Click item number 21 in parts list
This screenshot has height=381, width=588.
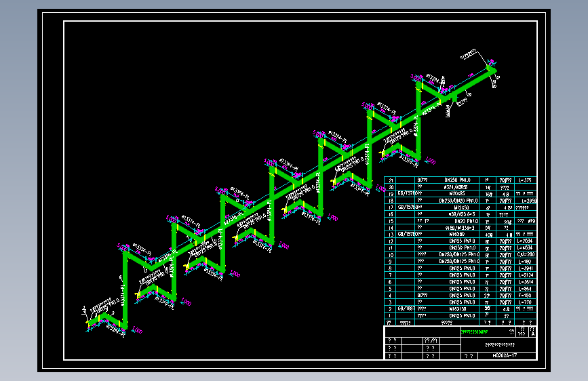coord(391,180)
